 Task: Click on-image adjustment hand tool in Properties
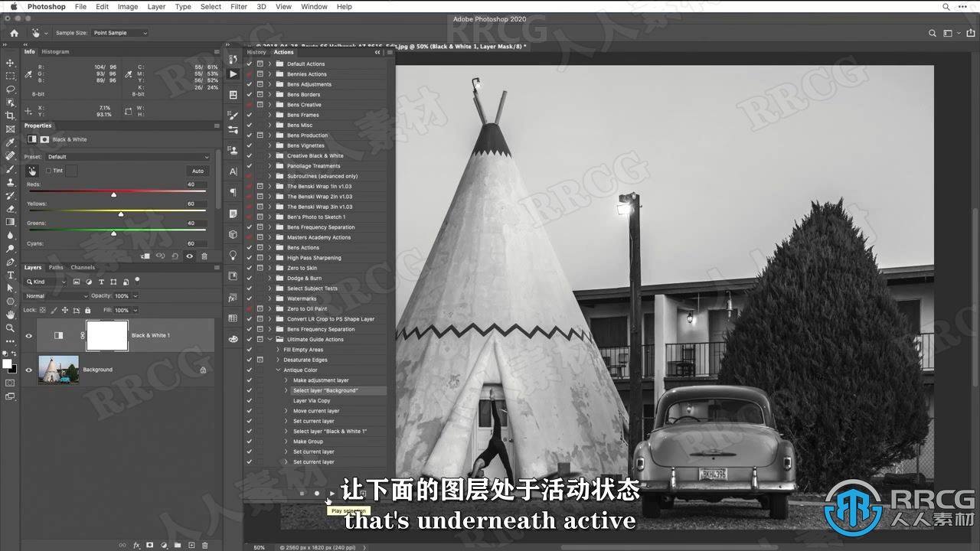click(x=32, y=171)
